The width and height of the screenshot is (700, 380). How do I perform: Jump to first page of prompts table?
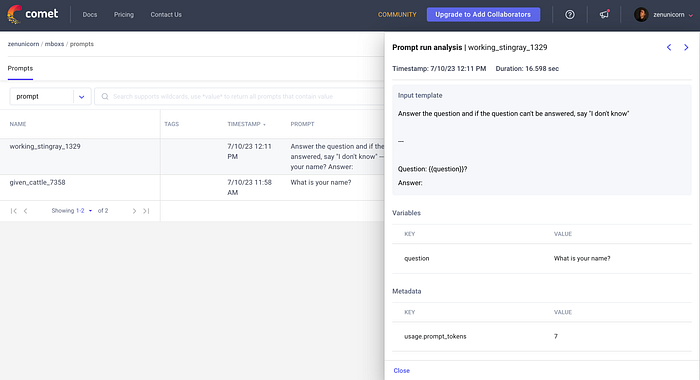point(13,211)
